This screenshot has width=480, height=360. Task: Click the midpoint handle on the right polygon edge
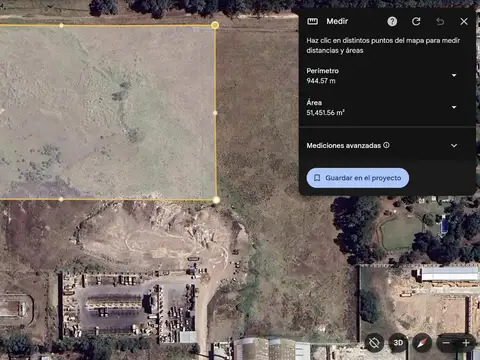pos(215,113)
